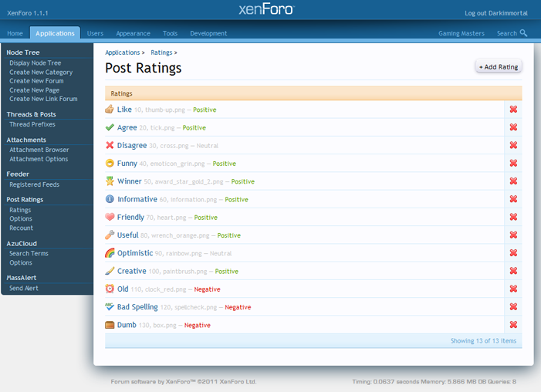Open Display Node Tree
The width and height of the screenshot is (541, 392).
(36, 63)
